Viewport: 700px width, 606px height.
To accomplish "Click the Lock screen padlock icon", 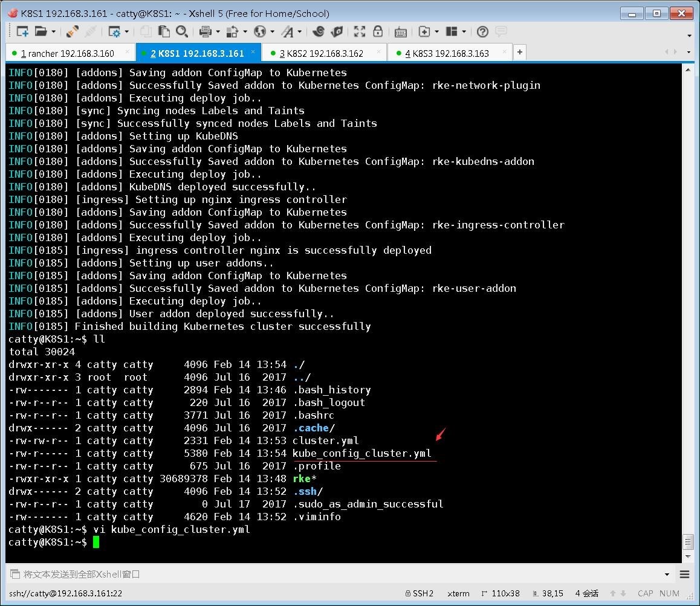I will (378, 31).
